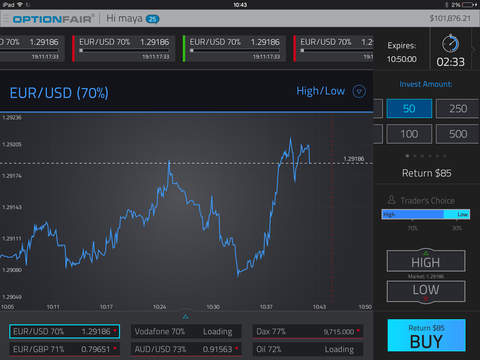
Task: Select the 250 invest amount
Action: click(x=458, y=109)
